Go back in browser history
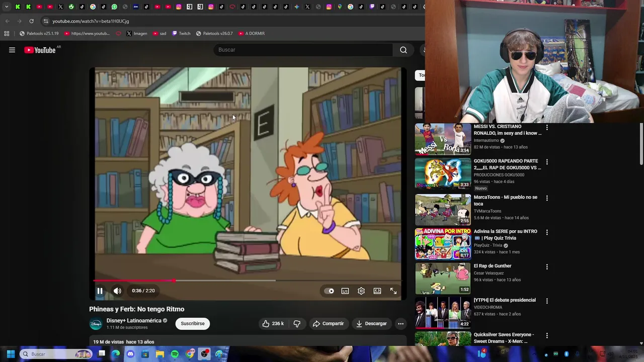Viewport: 644px width, 362px height. [x=7, y=21]
